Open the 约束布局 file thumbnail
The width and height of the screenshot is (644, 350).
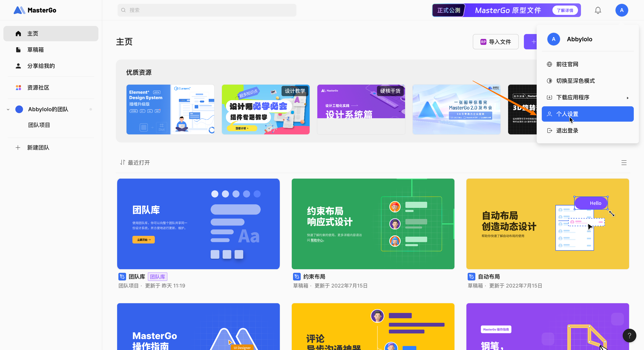click(373, 224)
